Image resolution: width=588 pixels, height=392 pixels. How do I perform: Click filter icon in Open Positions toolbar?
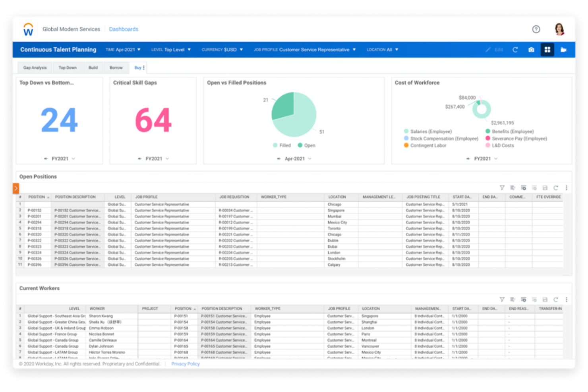(502, 188)
